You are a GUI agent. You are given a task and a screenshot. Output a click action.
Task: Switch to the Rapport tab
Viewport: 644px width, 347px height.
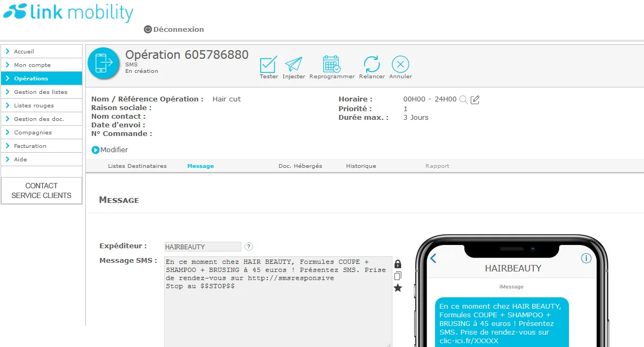437,166
